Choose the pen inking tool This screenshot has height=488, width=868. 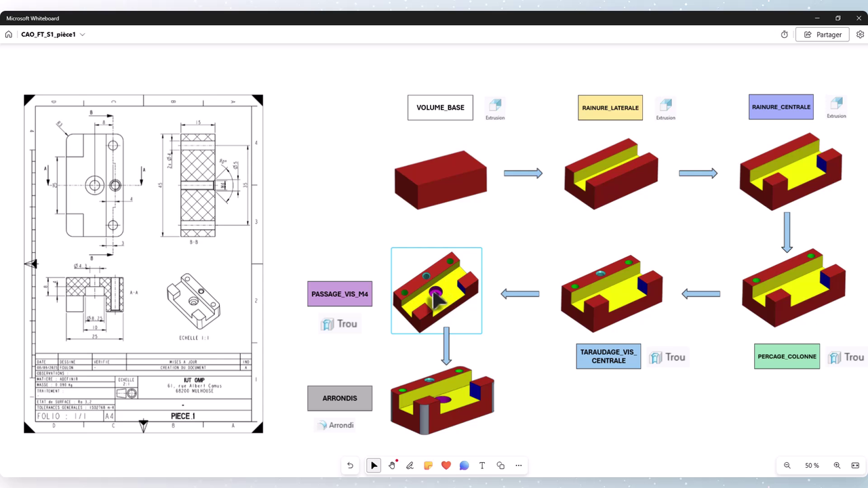tap(410, 466)
